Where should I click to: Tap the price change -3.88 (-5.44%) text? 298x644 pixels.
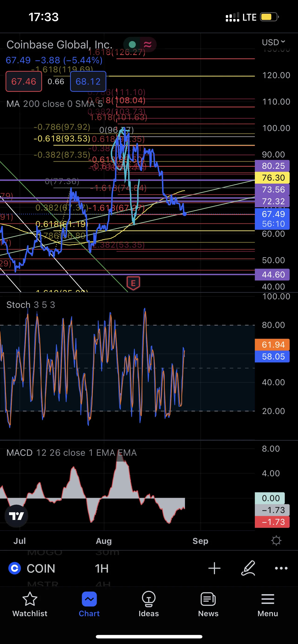(x=69, y=60)
